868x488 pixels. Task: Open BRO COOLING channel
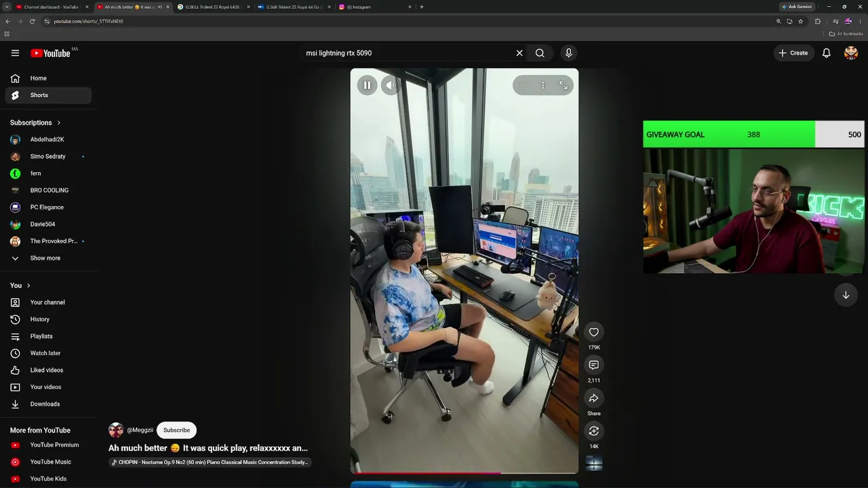[48, 190]
